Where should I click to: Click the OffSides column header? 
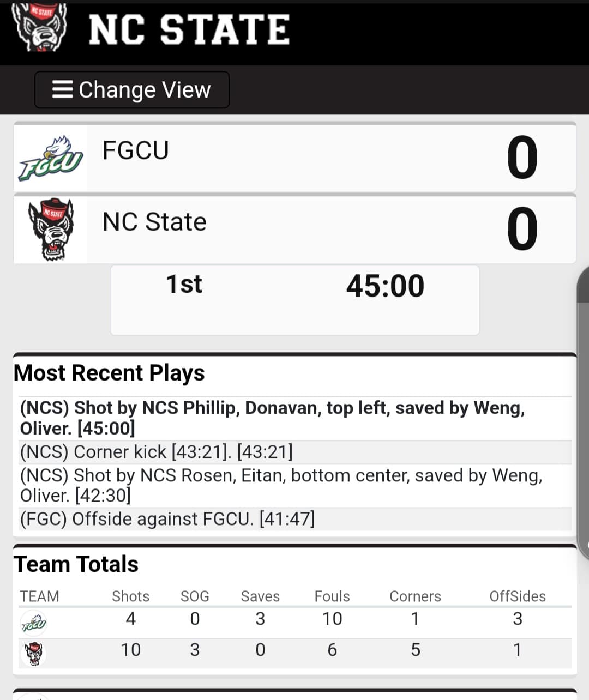518,596
